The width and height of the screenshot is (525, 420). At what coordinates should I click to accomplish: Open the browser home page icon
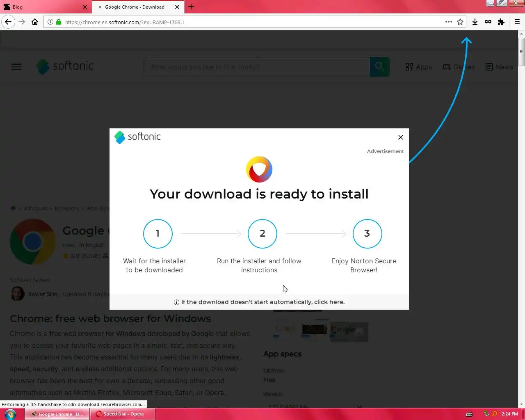[35, 22]
